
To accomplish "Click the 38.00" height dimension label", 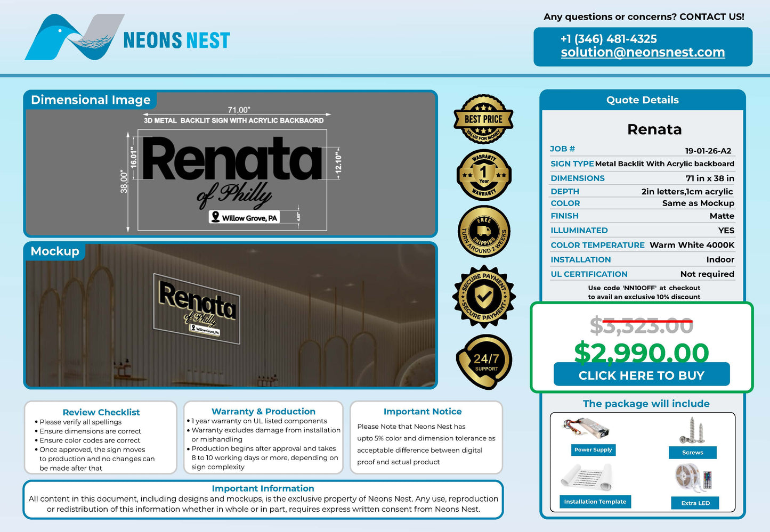I will (x=124, y=182).
